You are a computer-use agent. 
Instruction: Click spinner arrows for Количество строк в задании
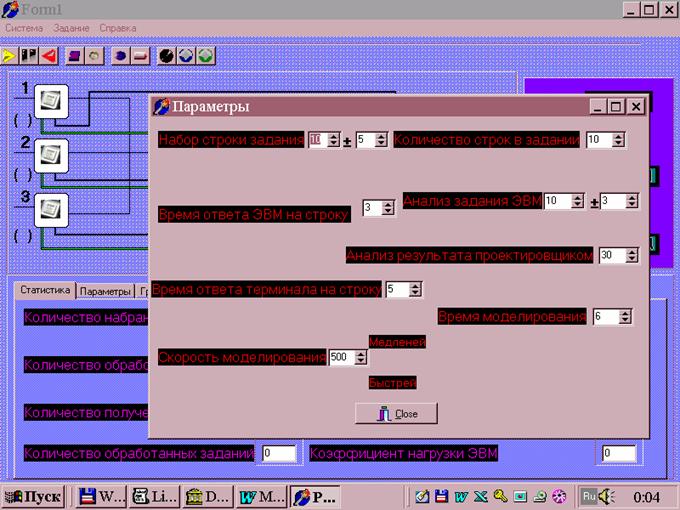click(x=621, y=140)
